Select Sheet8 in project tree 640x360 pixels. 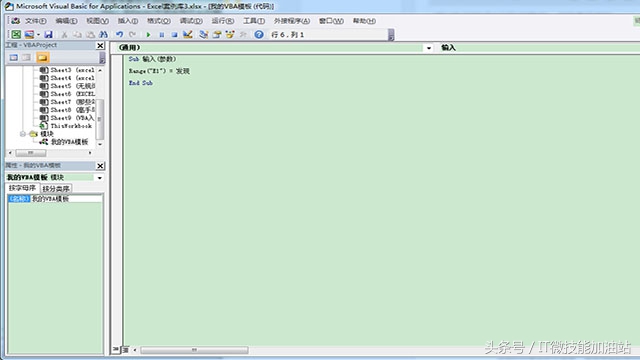67,110
